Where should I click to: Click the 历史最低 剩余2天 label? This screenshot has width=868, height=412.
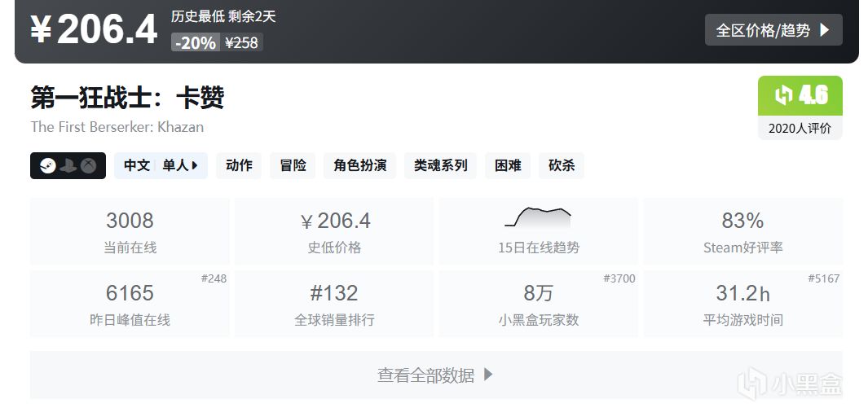(x=223, y=16)
